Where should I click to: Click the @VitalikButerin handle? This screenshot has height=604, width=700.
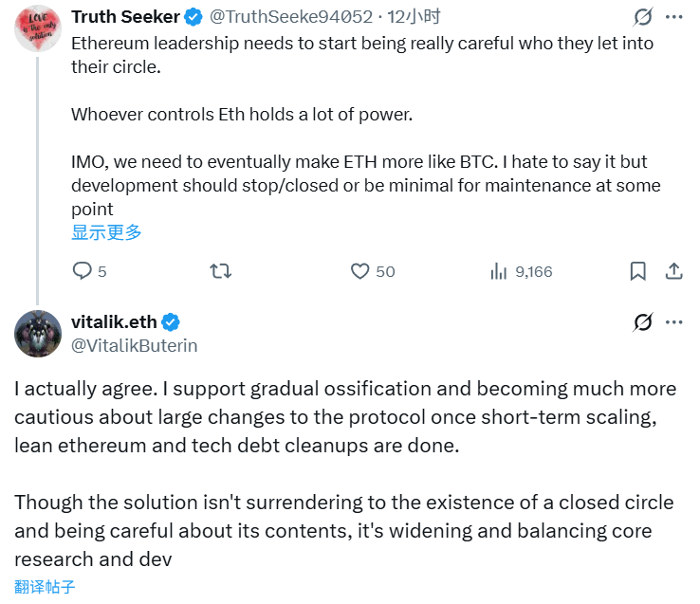[135, 345]
